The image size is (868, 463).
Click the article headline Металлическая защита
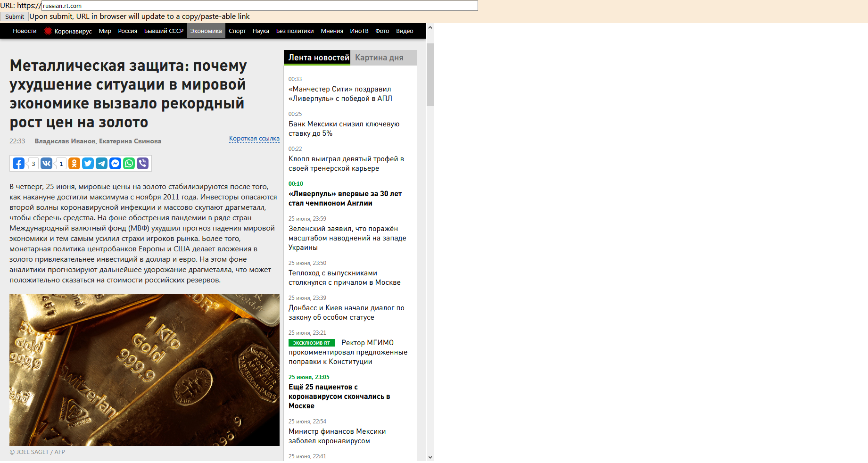[x=128, y=94]
